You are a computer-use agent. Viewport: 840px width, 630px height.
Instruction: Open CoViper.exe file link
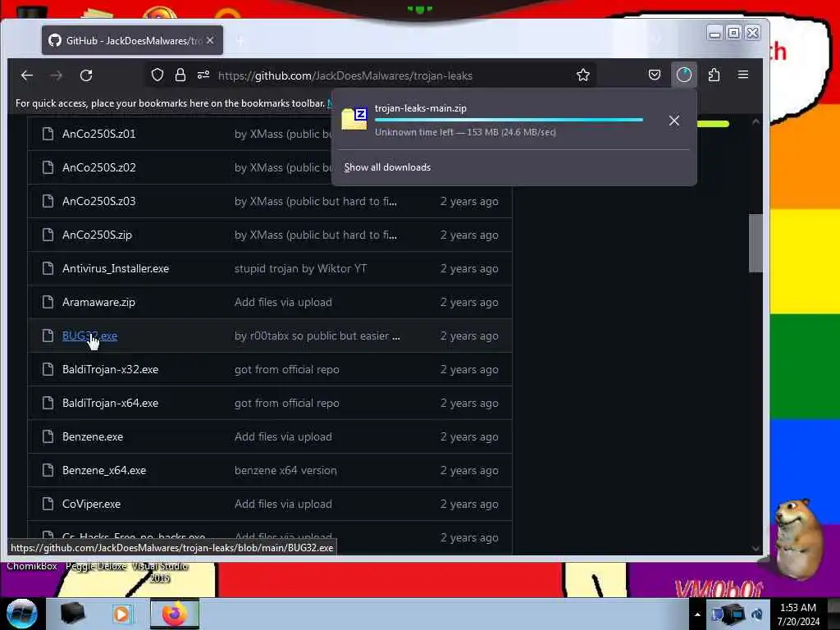91,504
